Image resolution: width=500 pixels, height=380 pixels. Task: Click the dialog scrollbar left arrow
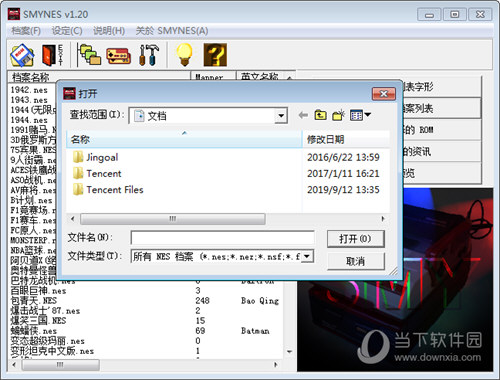(73, 219)
